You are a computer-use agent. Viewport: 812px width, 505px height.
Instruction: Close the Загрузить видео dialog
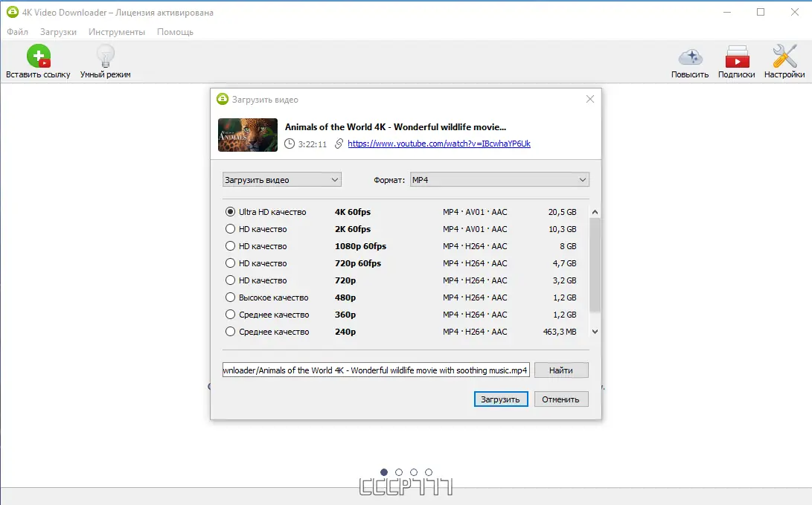590,99
